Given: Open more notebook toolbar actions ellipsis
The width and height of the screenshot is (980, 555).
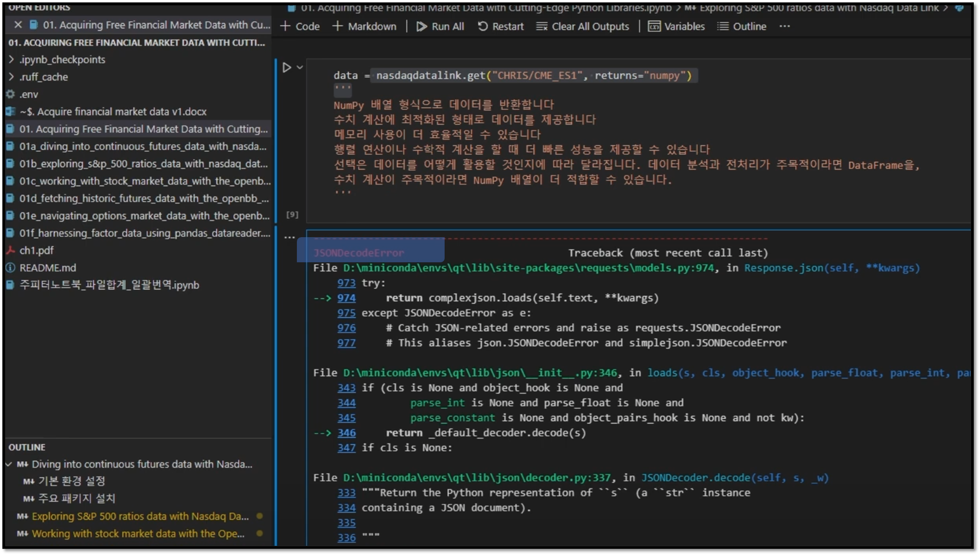Looking at the screenshot, I should pyautogui.click(x=784, y=27).
